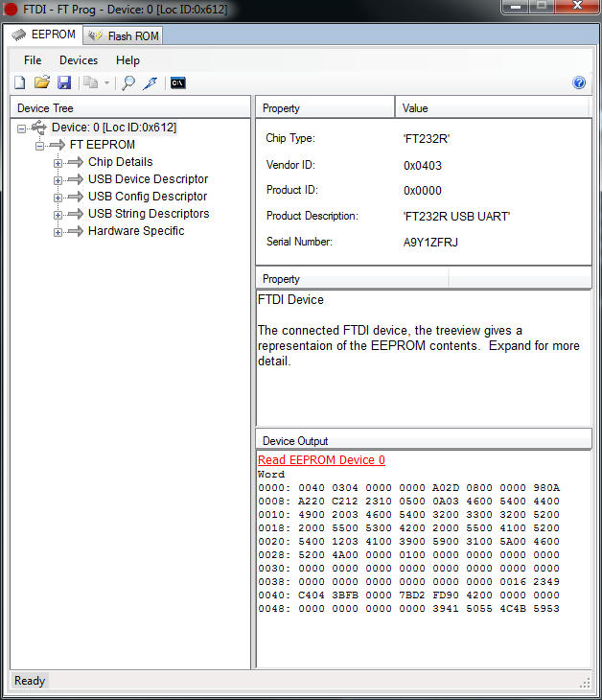
Task: Close the FT Prog window
Action: click(577, 7)
